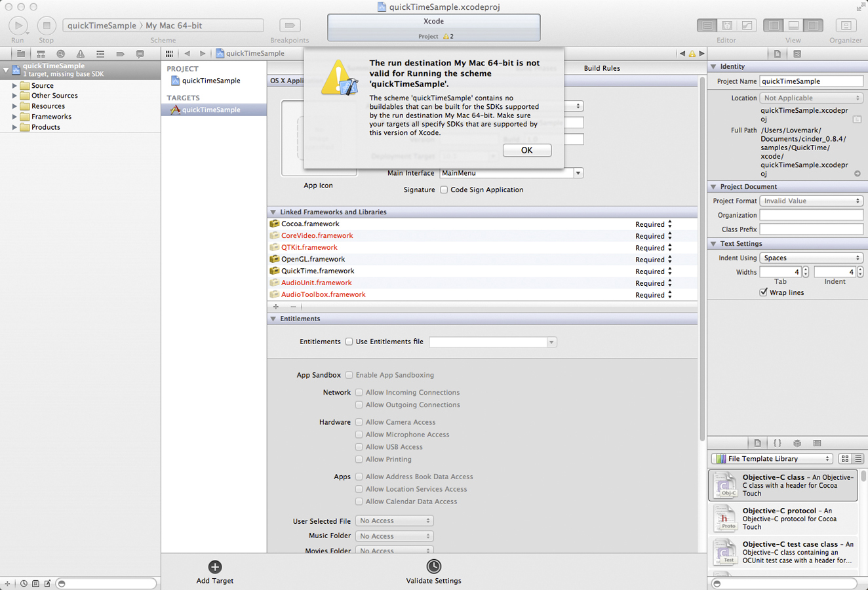The width and height of the screenshot is (868, 590).
Task: Toggle Allow Outgoing Connections checkbox
Action: click(x=359, y=404)
